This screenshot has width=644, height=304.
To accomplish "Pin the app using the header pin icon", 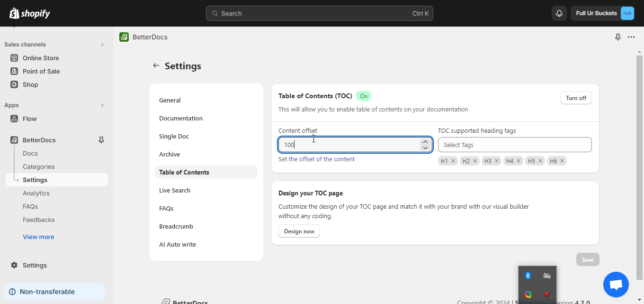I will click(x=617, y=37).
